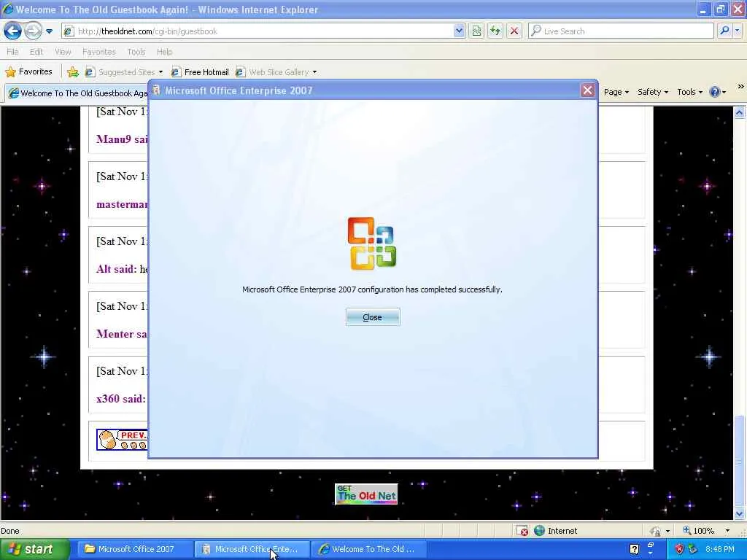This screenshot has height=560, width=747.
Task: Click the search magnifier button
Action: 724,31
